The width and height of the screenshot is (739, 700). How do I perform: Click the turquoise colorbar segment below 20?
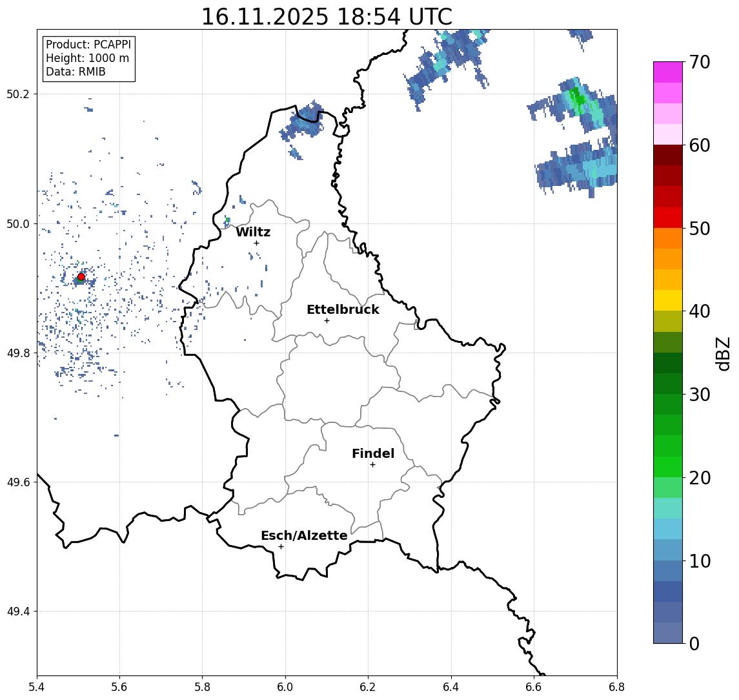click(668, 508)
